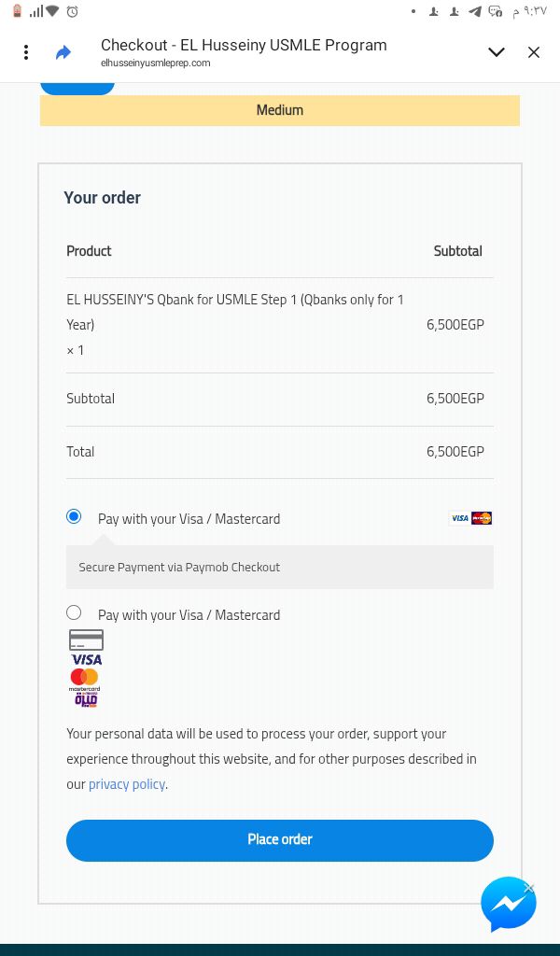This screenshot has width=560, height=956.
Task: Dismiss the Messenger chat widget
Action: [529, 887]
